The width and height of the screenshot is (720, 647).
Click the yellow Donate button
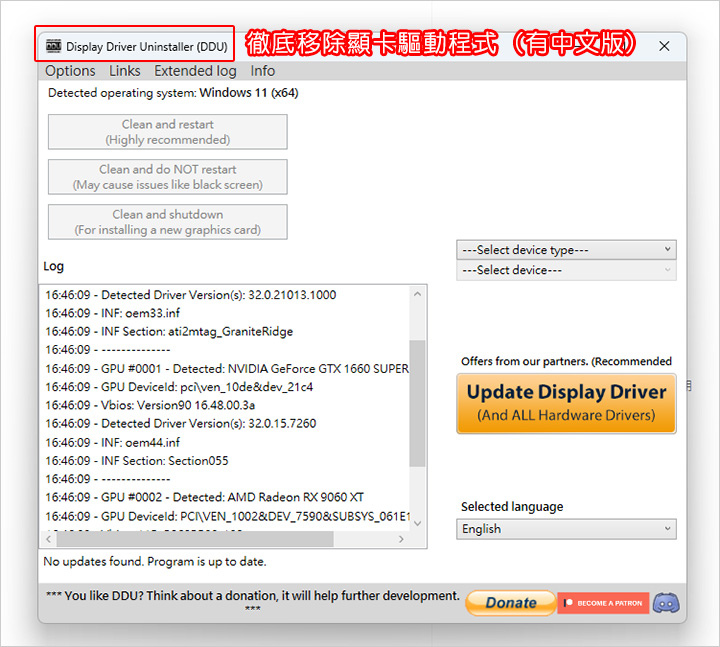click(x=511, y=602)
